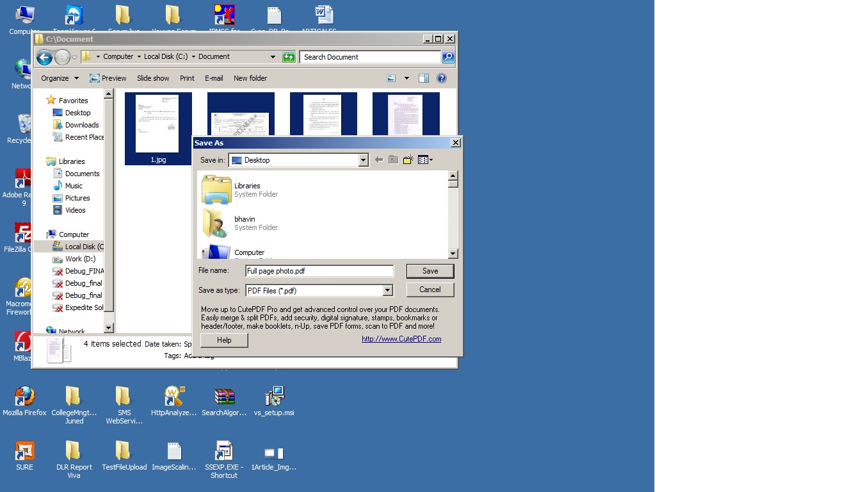
Task: Expand Computer breadcrumb arrow in address bar
Action: 139,57
